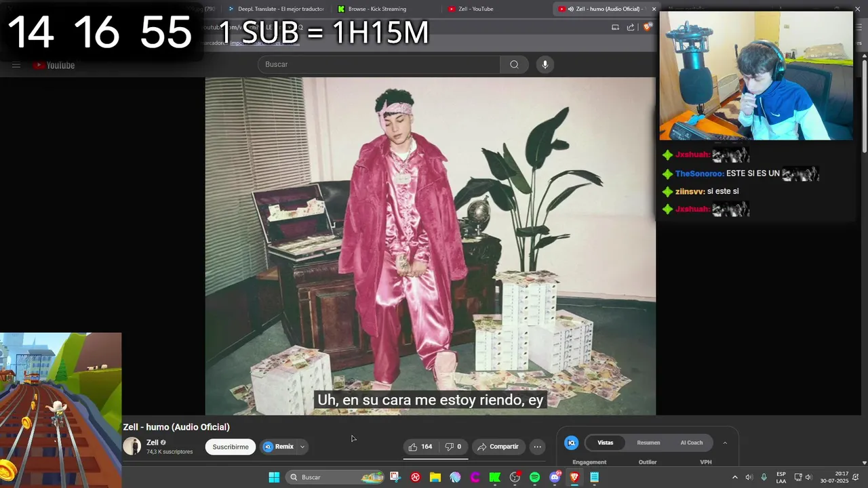
Task: Open the Notepad taskbar icon
Action: tap(595, 477)
